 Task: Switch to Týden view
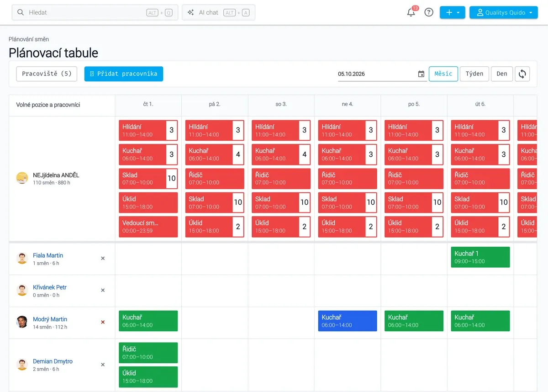[474, 74]
